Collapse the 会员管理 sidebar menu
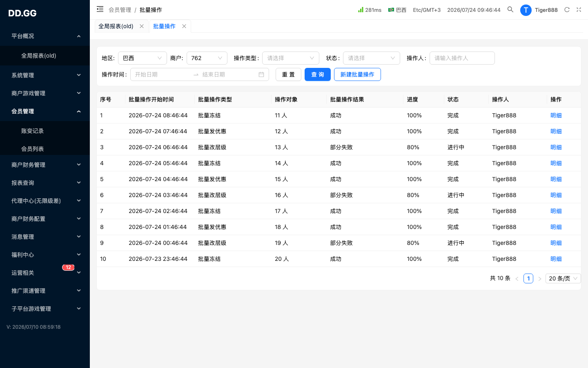The width and height of the screenshot is (588, 368). 45,111
